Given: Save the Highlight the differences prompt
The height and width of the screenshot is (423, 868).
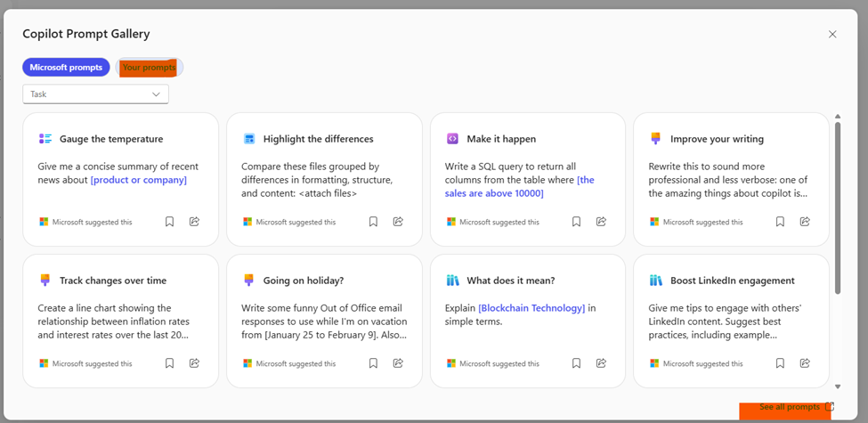Looking at the screenshot, I should pos(373,222).
